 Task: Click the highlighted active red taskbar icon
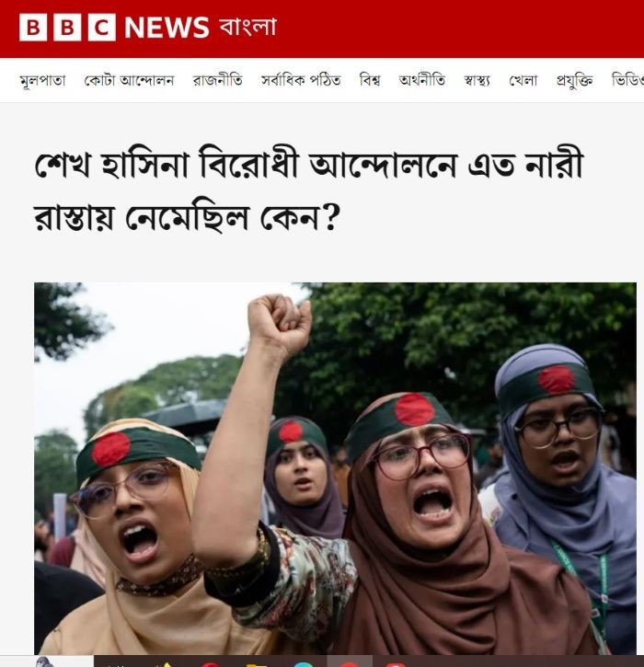tap(350, 663)
